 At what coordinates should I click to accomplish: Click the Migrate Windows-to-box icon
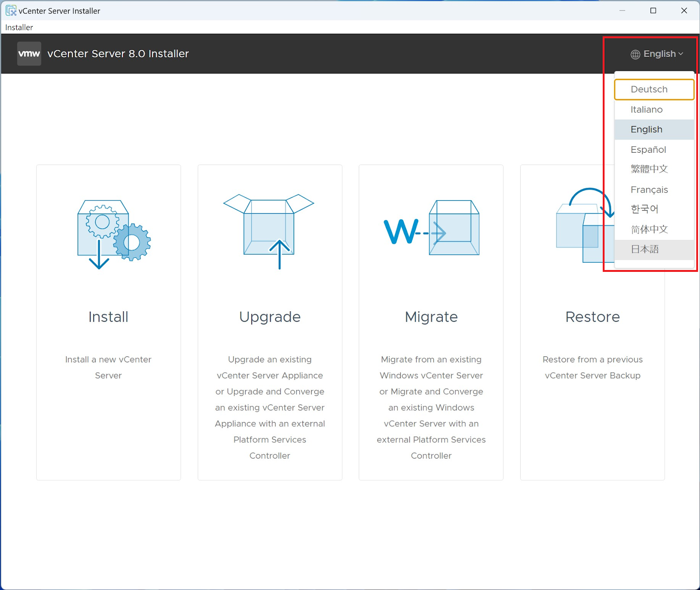tap(431, 228)
